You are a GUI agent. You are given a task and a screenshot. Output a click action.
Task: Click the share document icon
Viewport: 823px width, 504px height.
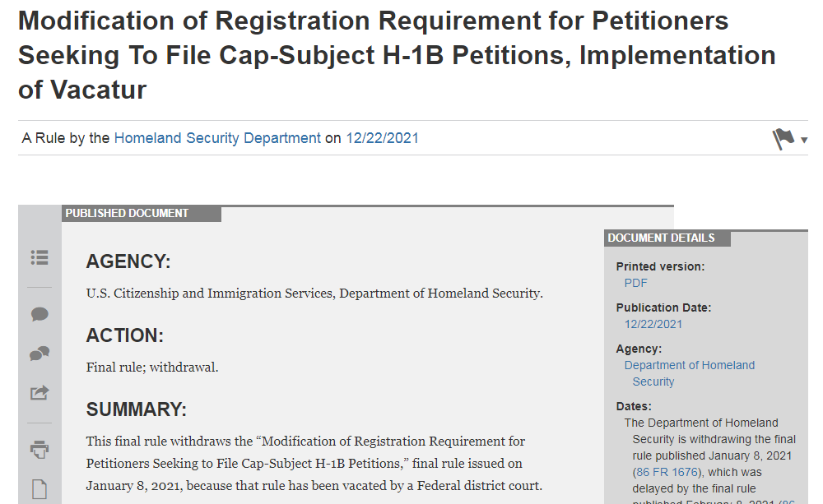click(40, 393)
